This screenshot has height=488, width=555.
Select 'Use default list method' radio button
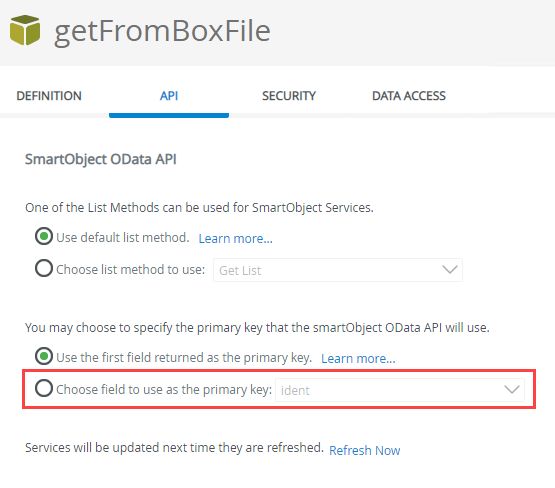[44, 236]
